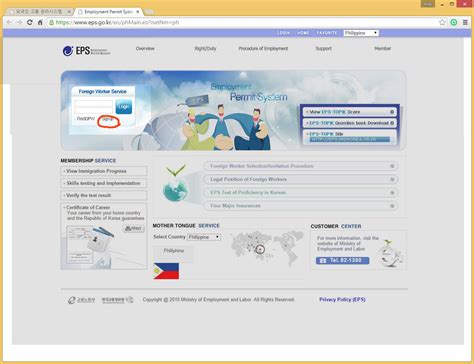Click the Tel. 82-1350 phone button

pyautogui.click(x=343, y=260)
